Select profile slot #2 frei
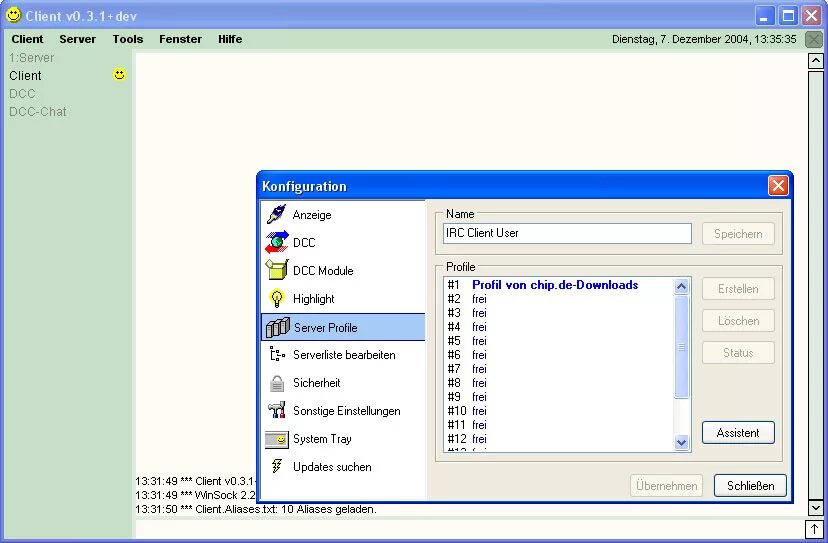Screen dimensions: 828x543 click(559, 299)
